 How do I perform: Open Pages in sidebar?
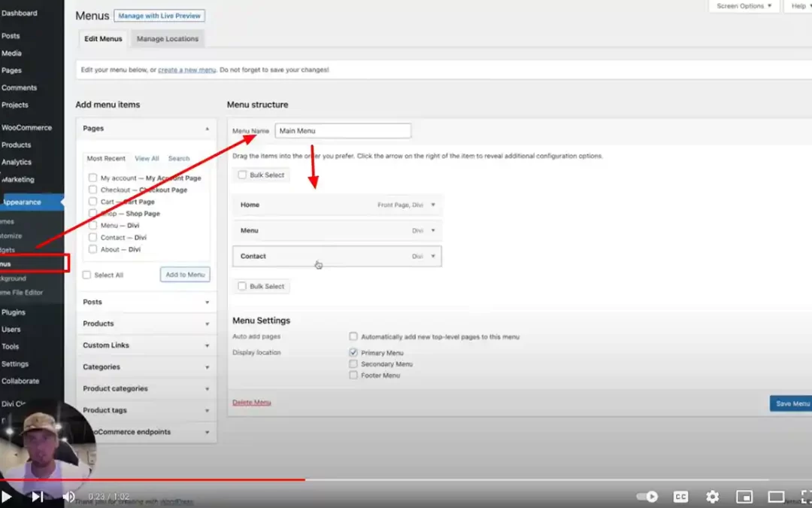click(11, 71)
